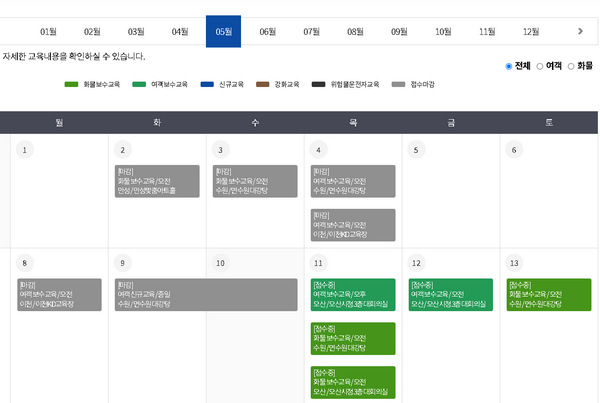Click date number 10 in calendar
600x403 pixels.
pyautogui.click(x=220, y=263)
